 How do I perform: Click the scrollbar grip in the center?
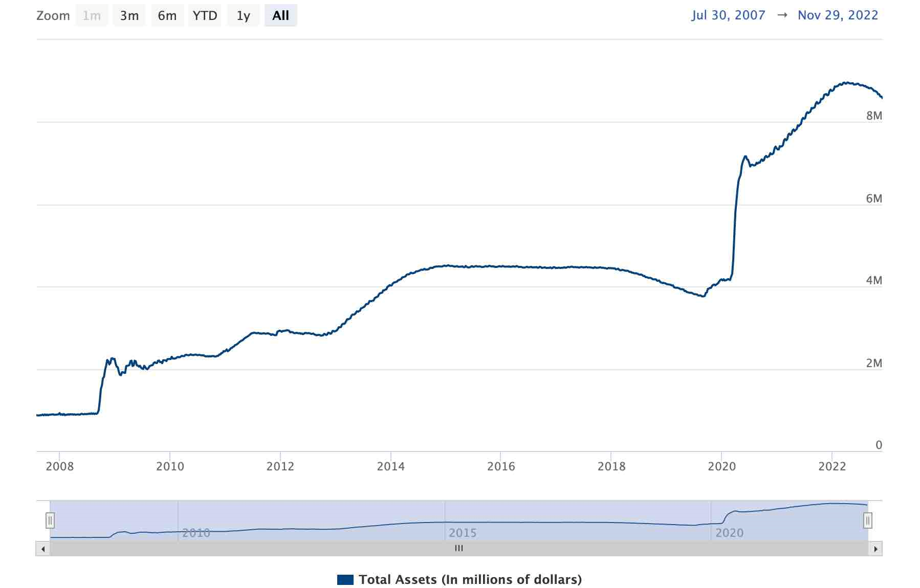(x=459, y=549)
